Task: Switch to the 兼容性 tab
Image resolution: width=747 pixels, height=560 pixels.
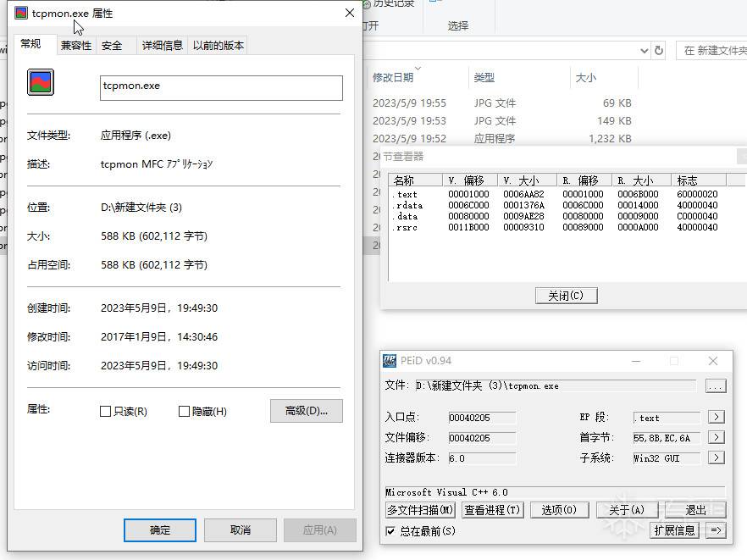Action: (76, 45)
